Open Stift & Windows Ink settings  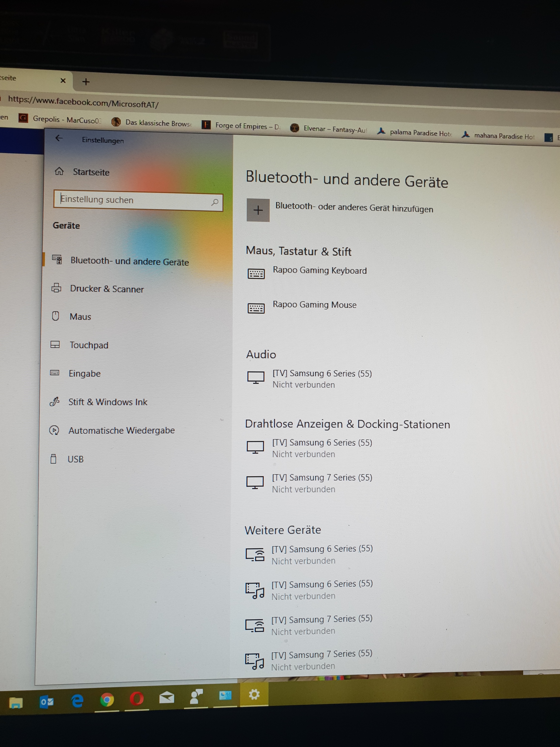[108, 402]
